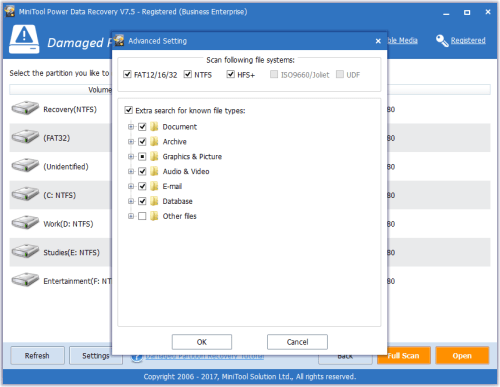This screenshot has width=500, height=387.
Task: Uncheck the Document file type checkbox
Action: (x=142, y=127)
